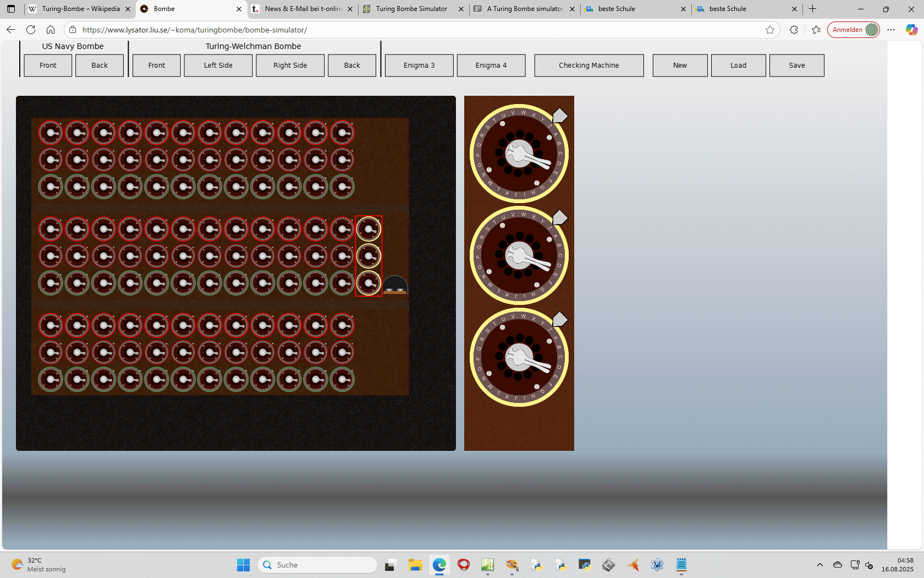Click the bottom large drum dial
Image resolution: width=924 pixels, height=578 pixels.
[519, 358]
